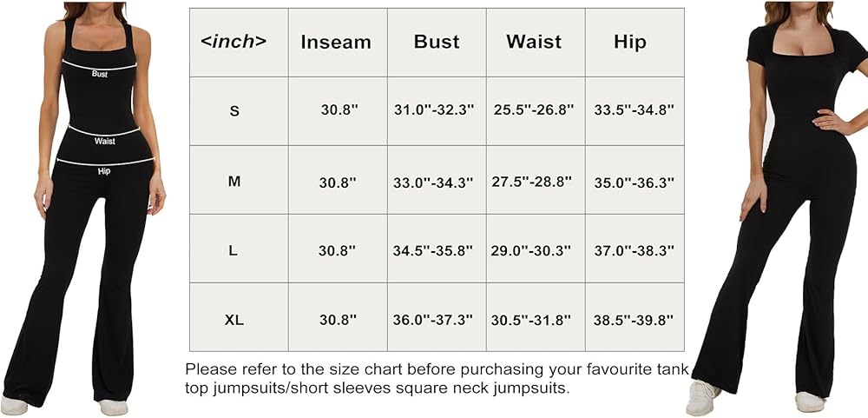Click the Hip label on the model
This screenshot has height=418, width=868.
click(104, 172)
